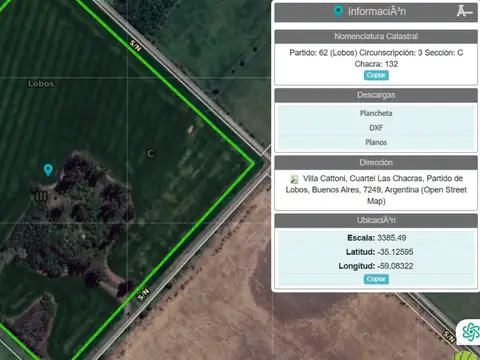Click the Partido 62 Lobos nomenclature text
Image resolution: width=480 pixels, height=360 pixels.
(376, 58)
